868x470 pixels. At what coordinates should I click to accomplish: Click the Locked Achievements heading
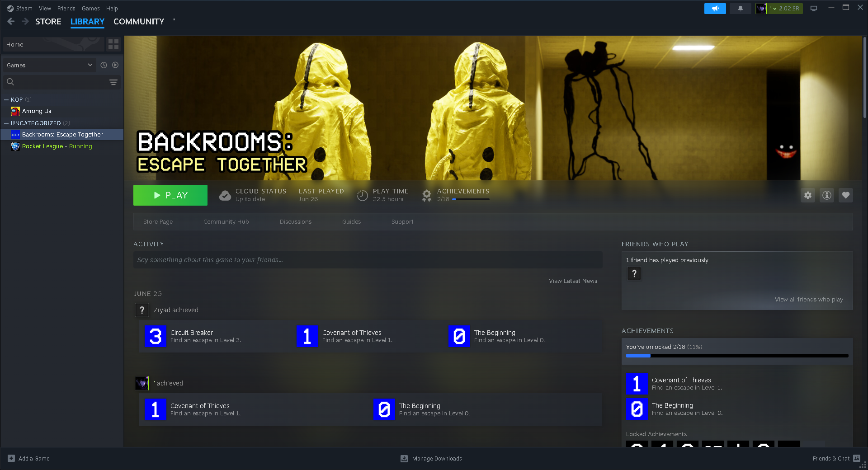pyautogui.click(x=656, y=434)
